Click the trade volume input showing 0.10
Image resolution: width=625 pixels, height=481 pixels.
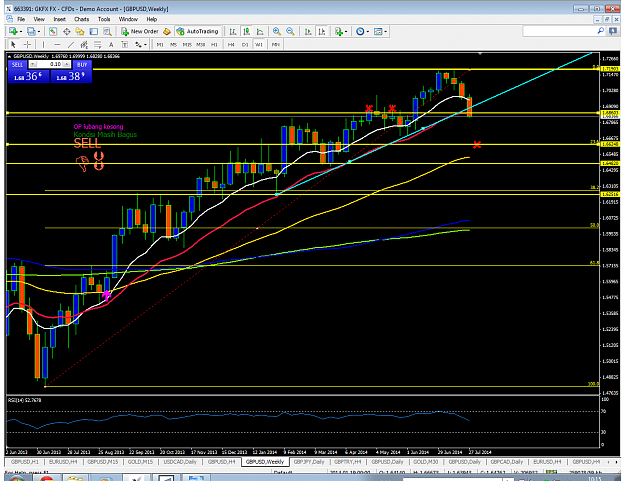[x=50, y=64]
